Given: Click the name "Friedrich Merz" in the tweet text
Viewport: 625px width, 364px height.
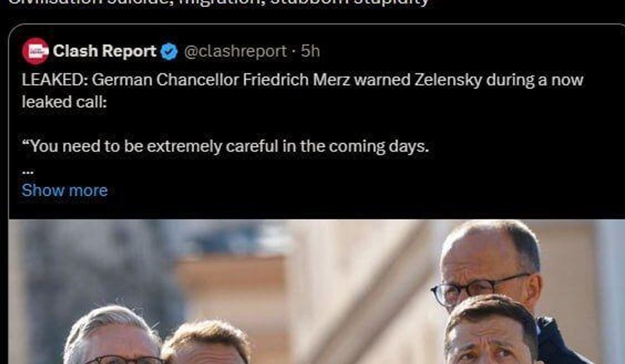Looking at the screenshot, I should point(295,80).
